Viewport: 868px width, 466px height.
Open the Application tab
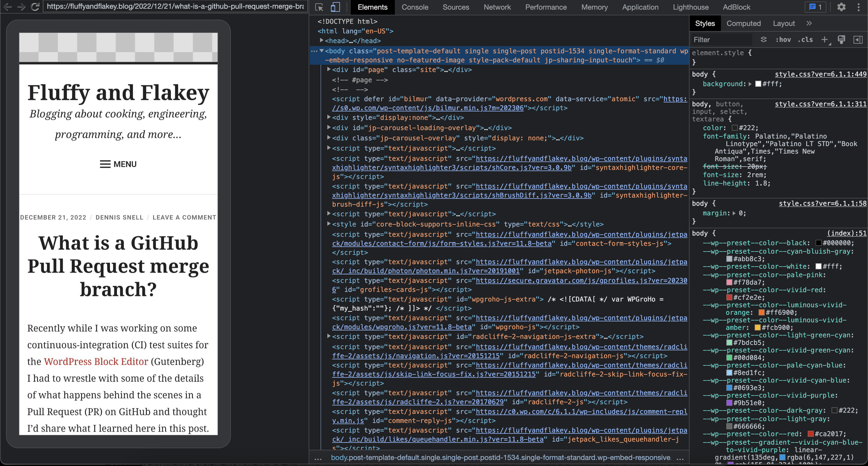(x=640, y=7)
